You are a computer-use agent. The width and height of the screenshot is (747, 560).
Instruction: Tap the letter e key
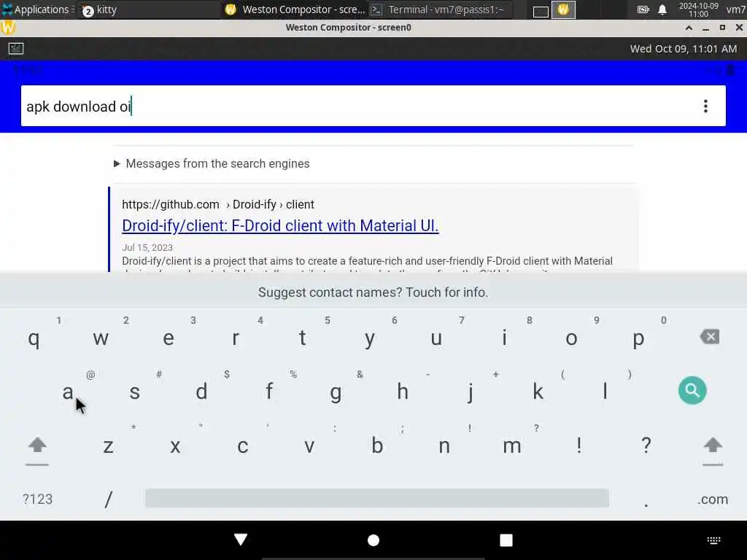[x=169, y=339]
